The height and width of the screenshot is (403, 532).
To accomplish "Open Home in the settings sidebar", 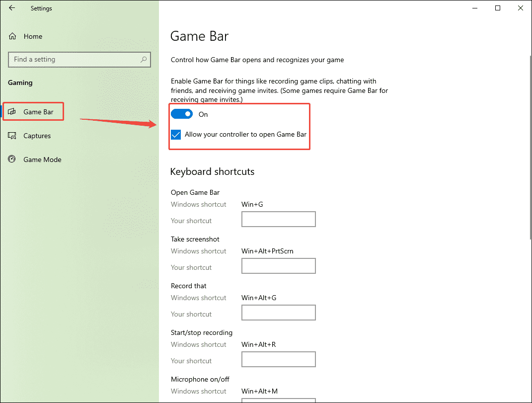I will point(33,36).
